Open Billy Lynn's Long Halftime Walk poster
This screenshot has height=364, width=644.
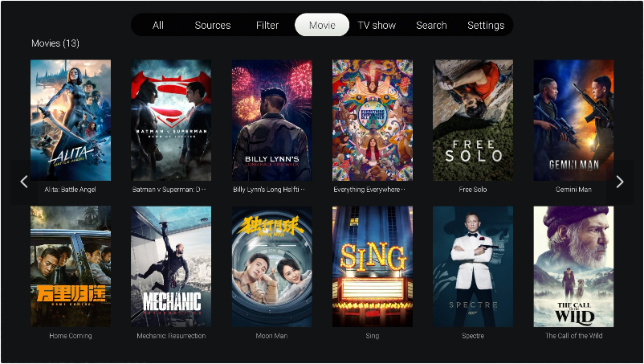tap(271, 120)
